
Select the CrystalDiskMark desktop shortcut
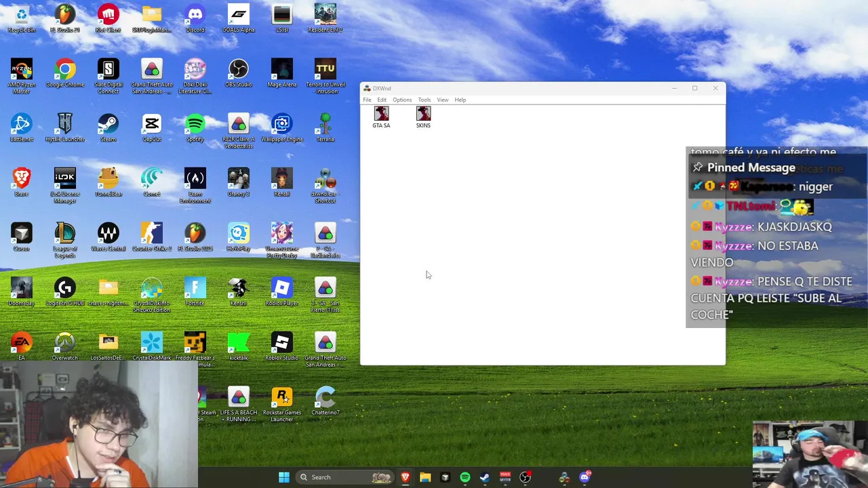(x=152, y=347)
